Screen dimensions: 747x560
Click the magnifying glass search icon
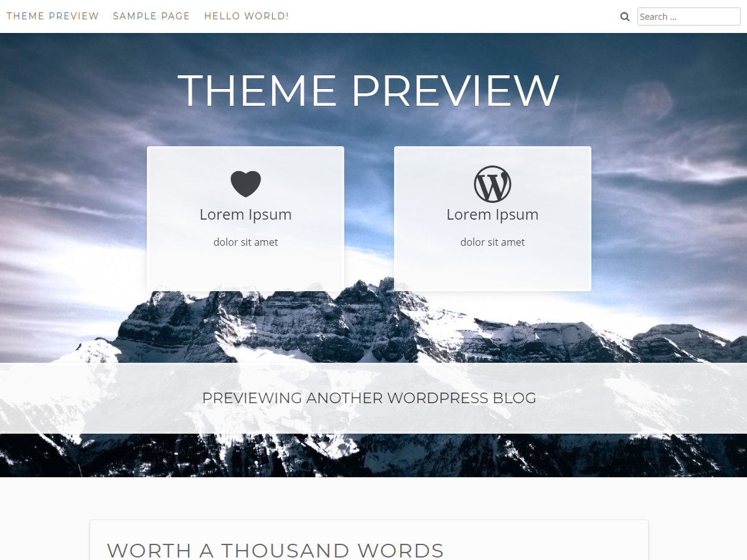(x=625, y=17)
